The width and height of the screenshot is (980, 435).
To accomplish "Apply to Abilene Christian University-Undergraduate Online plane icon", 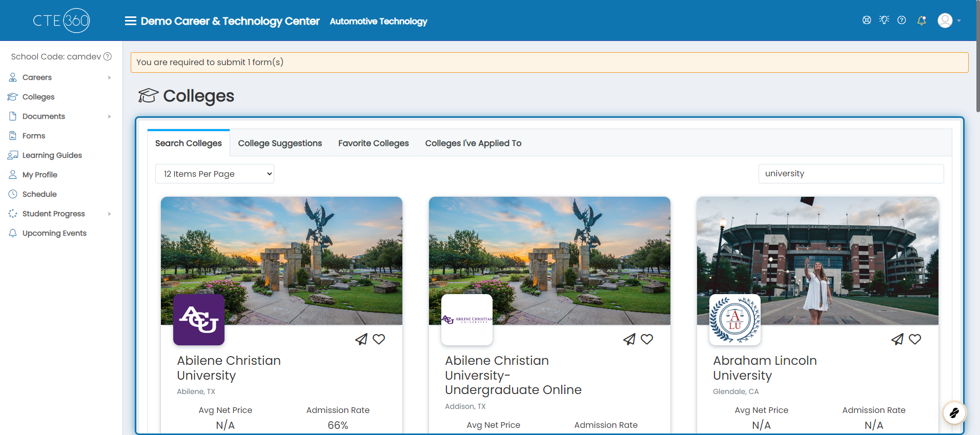I will pos(629,339).
